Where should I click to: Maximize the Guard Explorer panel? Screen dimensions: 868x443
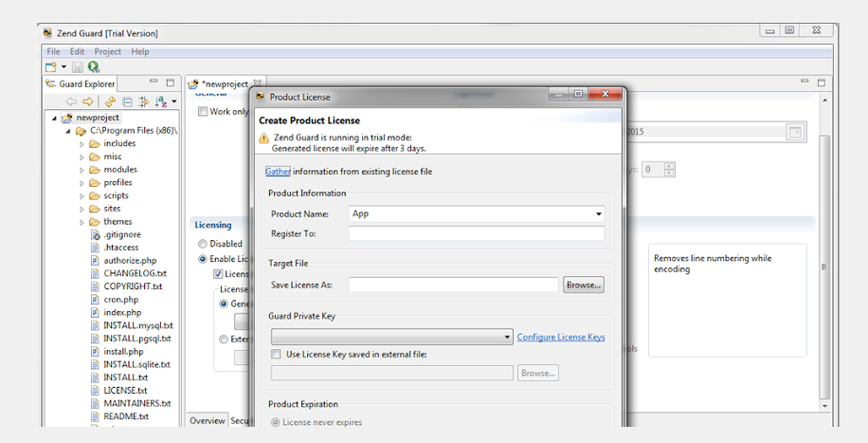(171, 83)
